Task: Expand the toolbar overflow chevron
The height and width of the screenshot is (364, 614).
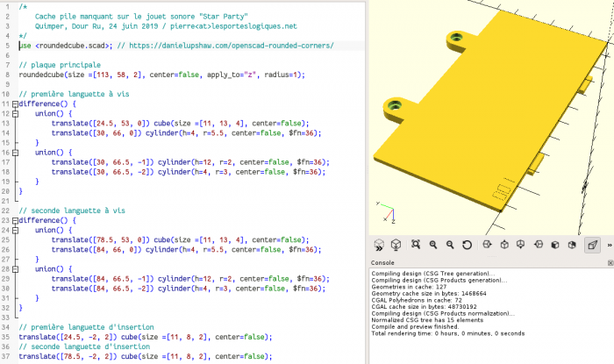Action: [608, 245]
